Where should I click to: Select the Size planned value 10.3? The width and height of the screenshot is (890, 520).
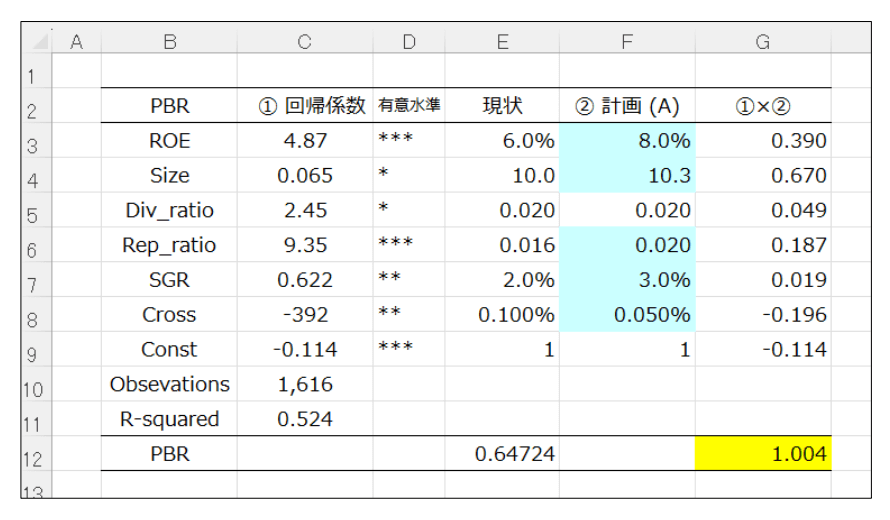(626, 176)
